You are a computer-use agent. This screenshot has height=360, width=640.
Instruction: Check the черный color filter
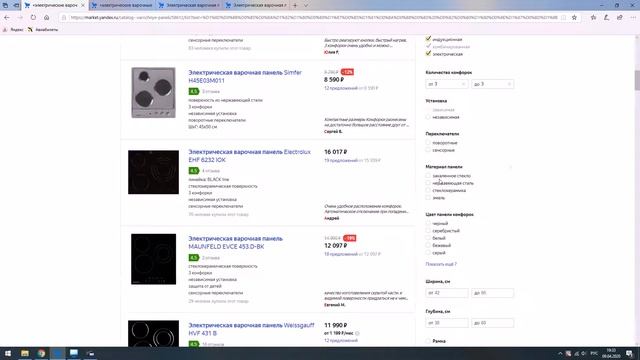click(x=428, y=223)
